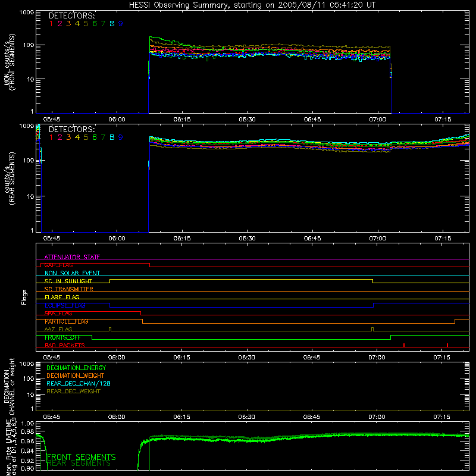Viewport: 476px width, 476px height.
Task: Click 10 tick value on rear segments axis
Action: point(30,196)
